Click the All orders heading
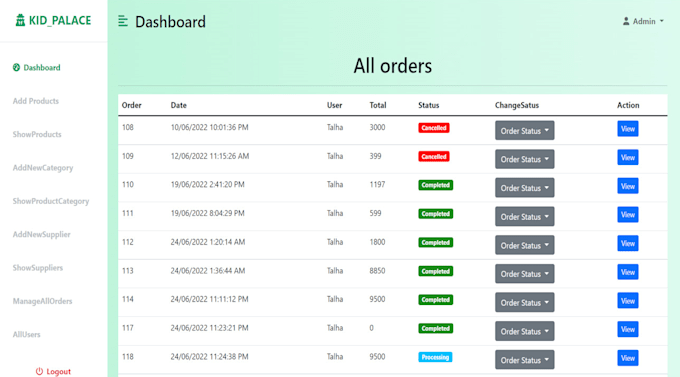The width and height of the screenshot is (680, 377). tap(392, 66)
